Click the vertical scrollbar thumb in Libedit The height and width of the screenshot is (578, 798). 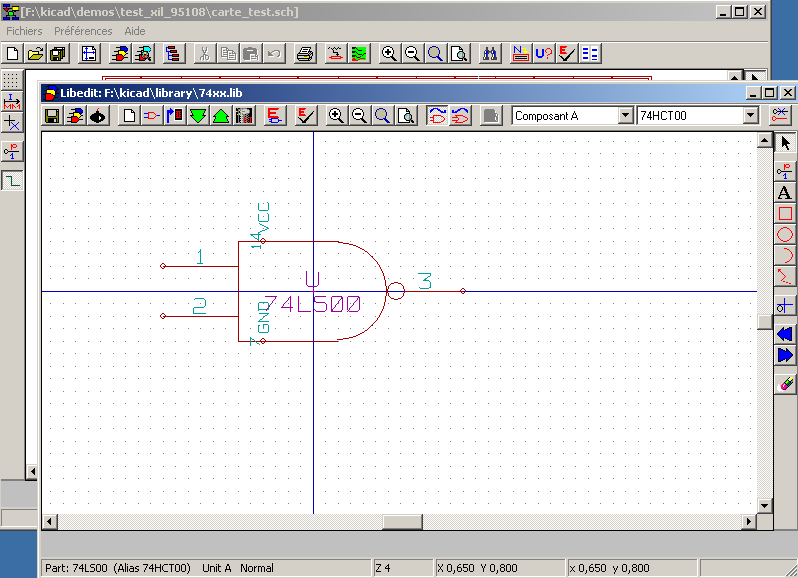765,322
